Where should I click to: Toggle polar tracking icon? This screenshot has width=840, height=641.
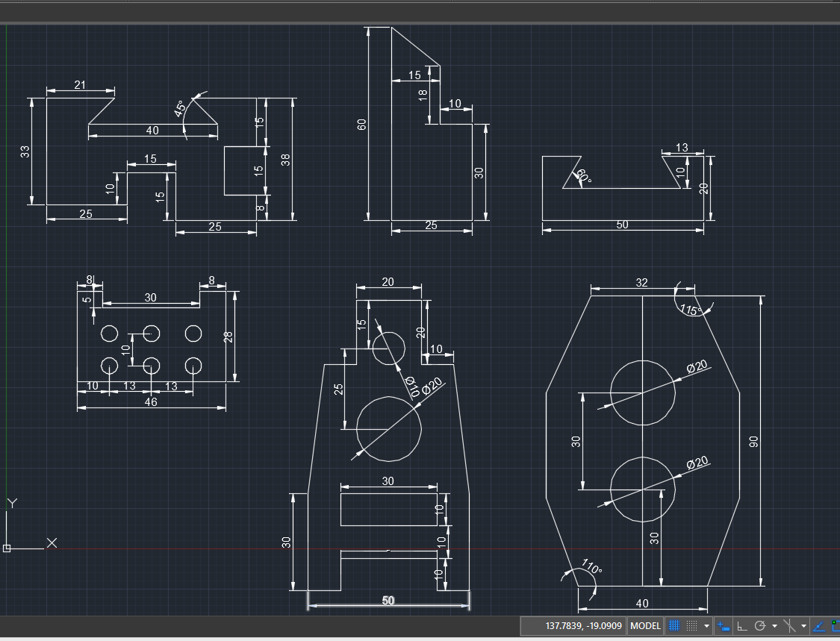point(759,625)
